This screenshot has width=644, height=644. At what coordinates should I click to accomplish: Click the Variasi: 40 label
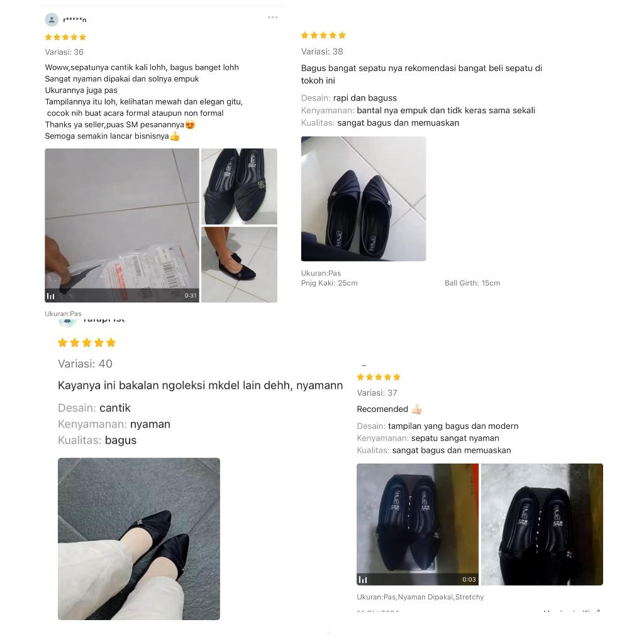[85, 364]
